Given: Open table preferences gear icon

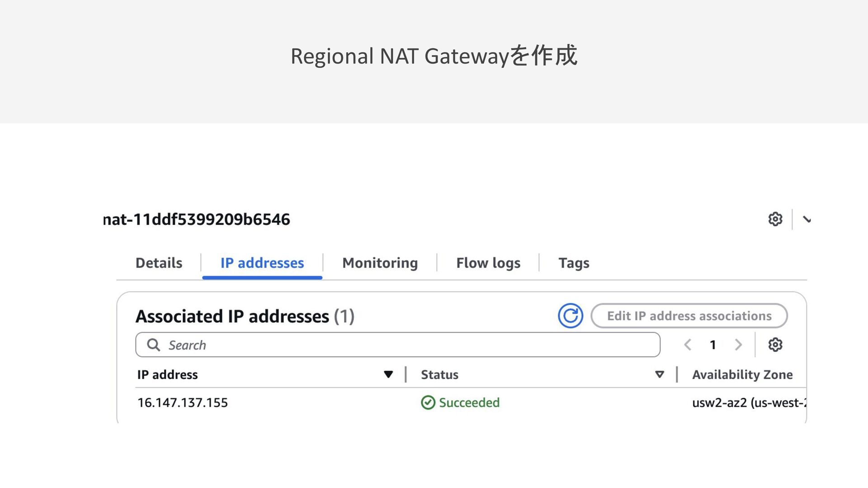Looking at the screenshot, I should 775,345.
